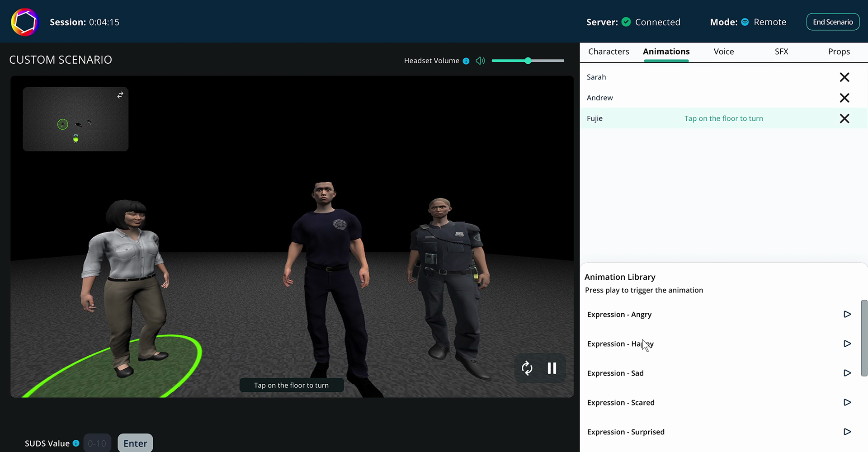
Task: Open the SFX tab
Action: tap(781, 52)
